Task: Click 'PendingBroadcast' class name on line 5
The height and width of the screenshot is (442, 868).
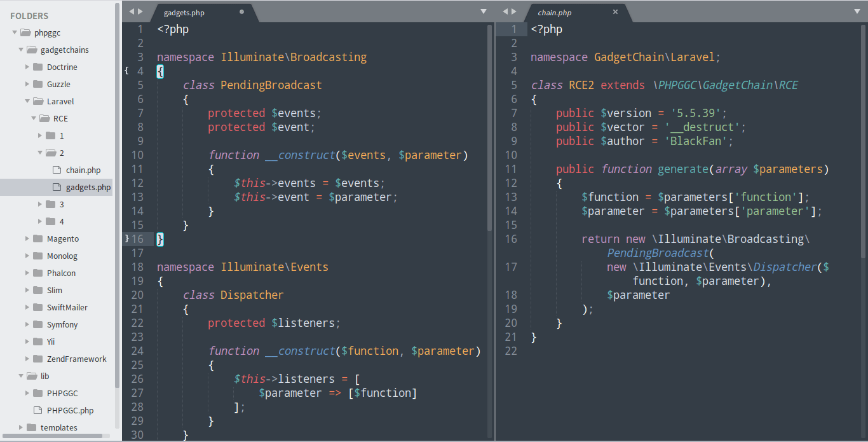Action: tap(271, 85)
